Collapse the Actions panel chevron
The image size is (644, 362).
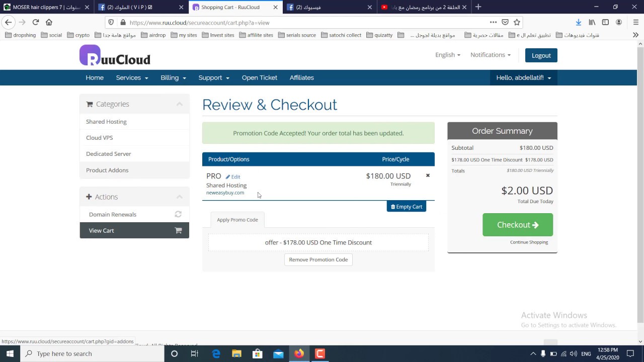pyautogui.click(x=180, y=197)
